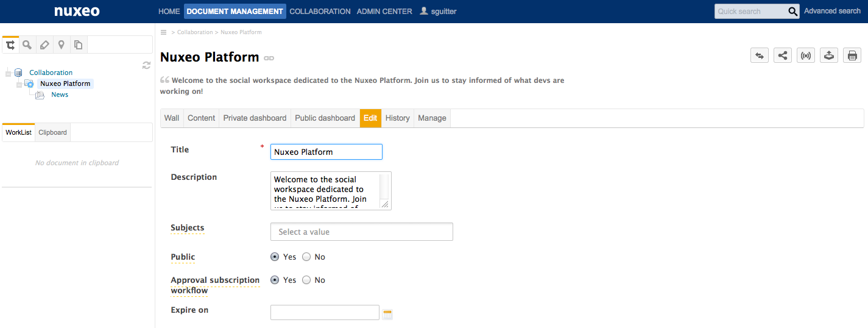Viewport: 868px width, 328px height.
Task: Open the location pin sidebar tab
Action: [61, 45]
